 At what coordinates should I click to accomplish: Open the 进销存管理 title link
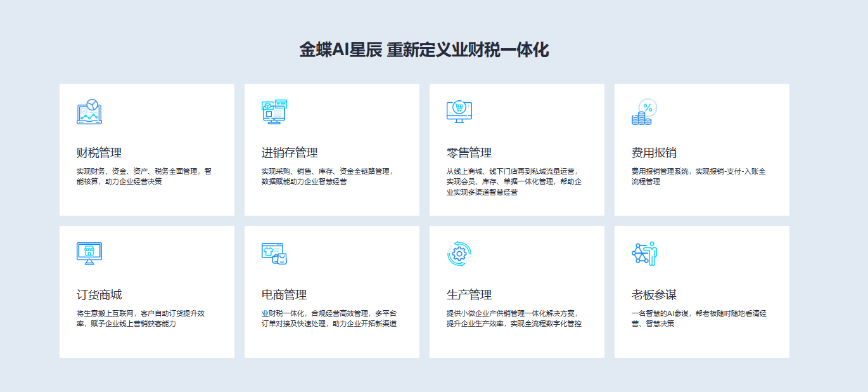(x=290, y=153)
